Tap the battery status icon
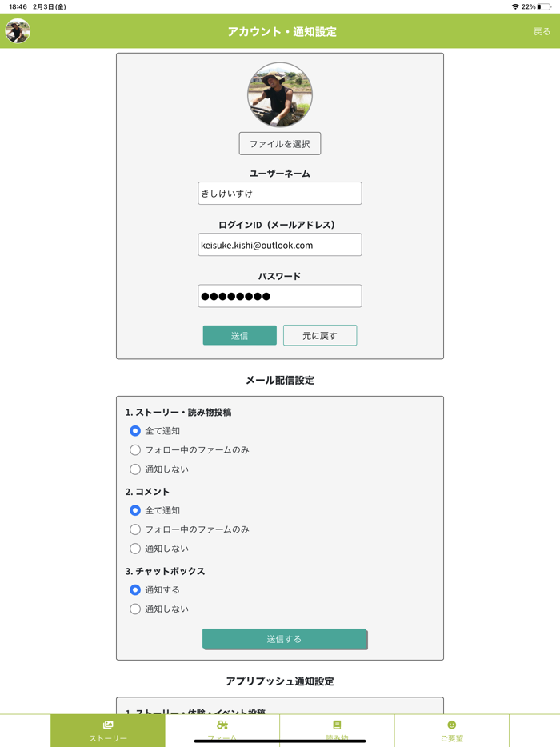The width and height of the screenshot is (560, 747). 544,6
